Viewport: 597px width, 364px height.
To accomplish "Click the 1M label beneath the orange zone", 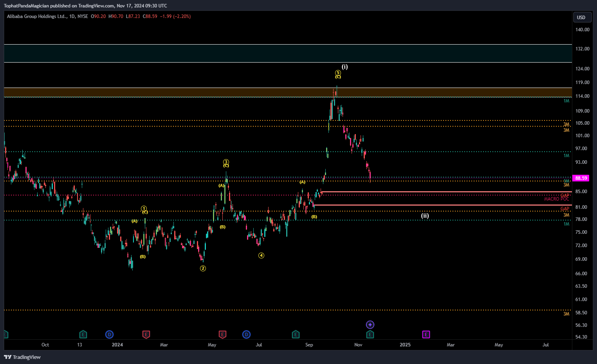I will 566,101.
